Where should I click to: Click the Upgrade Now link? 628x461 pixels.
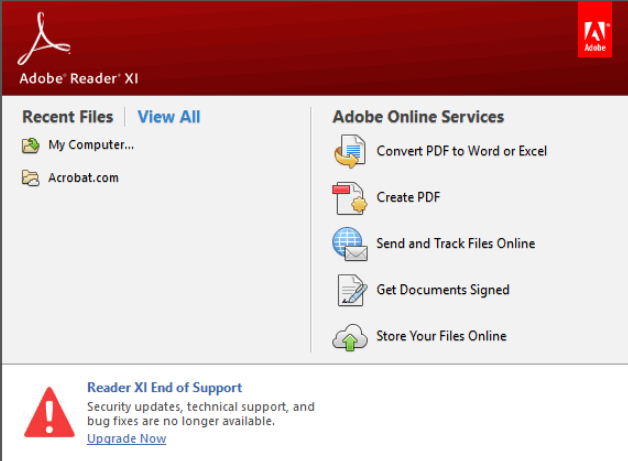(127, 439)
